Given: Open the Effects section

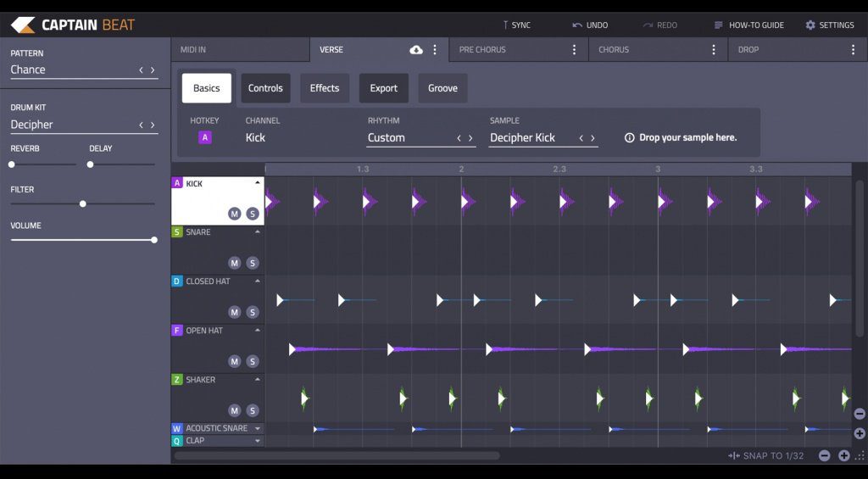Looking at the screenshot, I should coord(325,88).
